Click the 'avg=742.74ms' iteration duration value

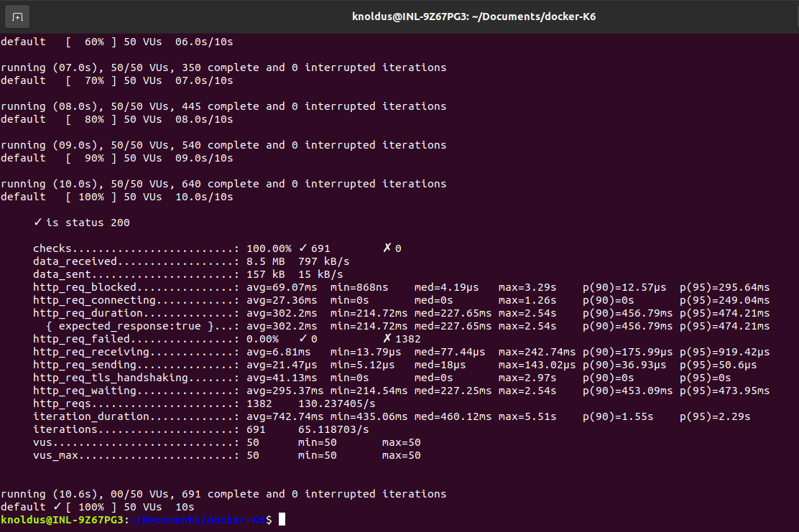coord(285,416)
